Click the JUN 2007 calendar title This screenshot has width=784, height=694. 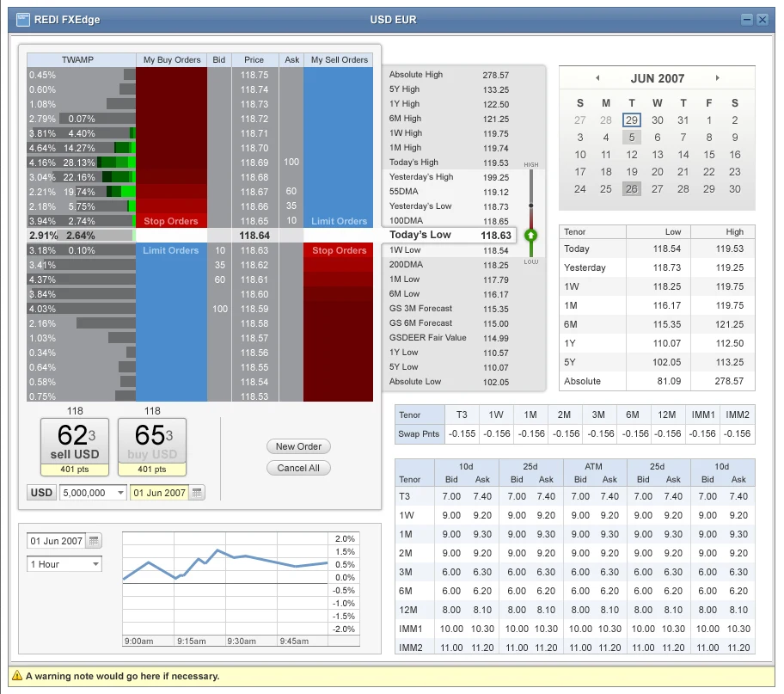(x=657, y=78)
